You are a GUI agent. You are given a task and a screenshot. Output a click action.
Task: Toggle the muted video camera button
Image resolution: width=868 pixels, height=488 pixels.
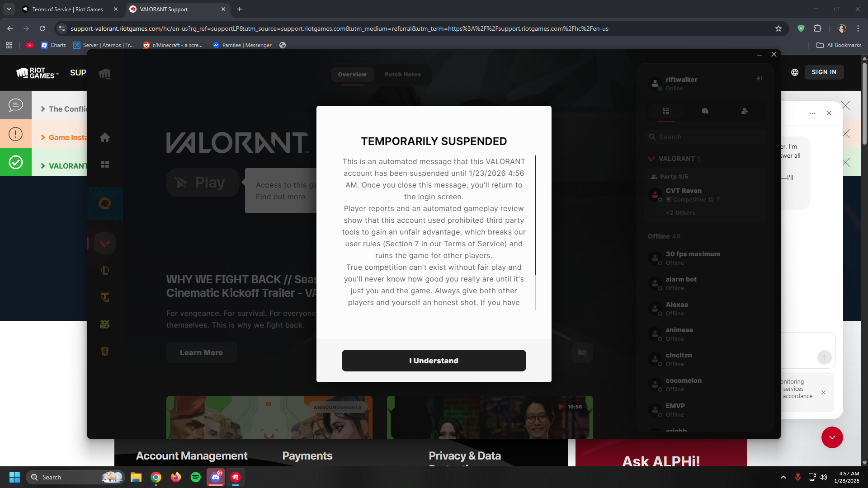(582, 352)
